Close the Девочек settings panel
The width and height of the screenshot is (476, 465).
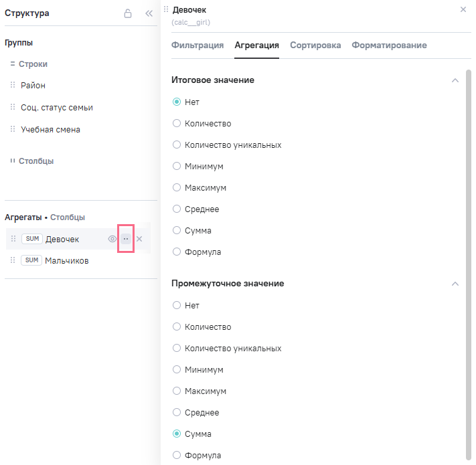tap(463, 9)
